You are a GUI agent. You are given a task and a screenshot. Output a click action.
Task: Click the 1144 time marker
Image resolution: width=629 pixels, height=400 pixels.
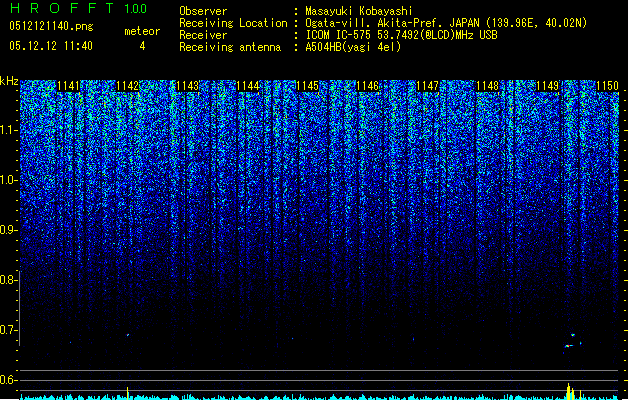248,86
